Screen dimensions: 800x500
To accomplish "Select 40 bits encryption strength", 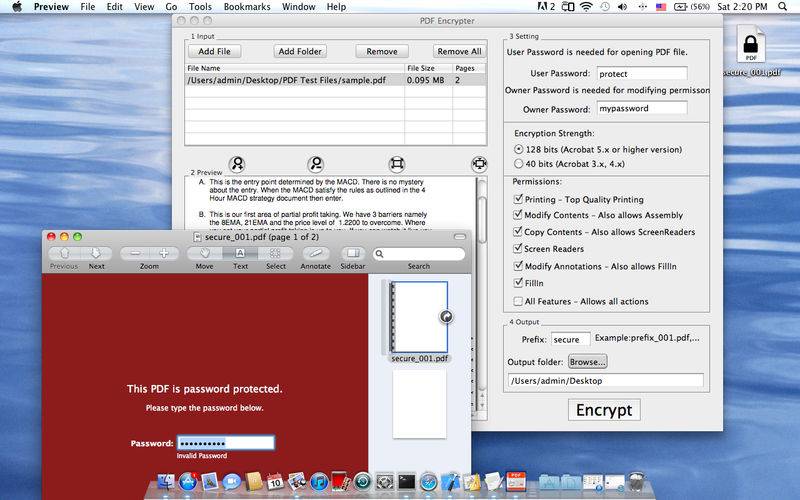I will point(518,163).
